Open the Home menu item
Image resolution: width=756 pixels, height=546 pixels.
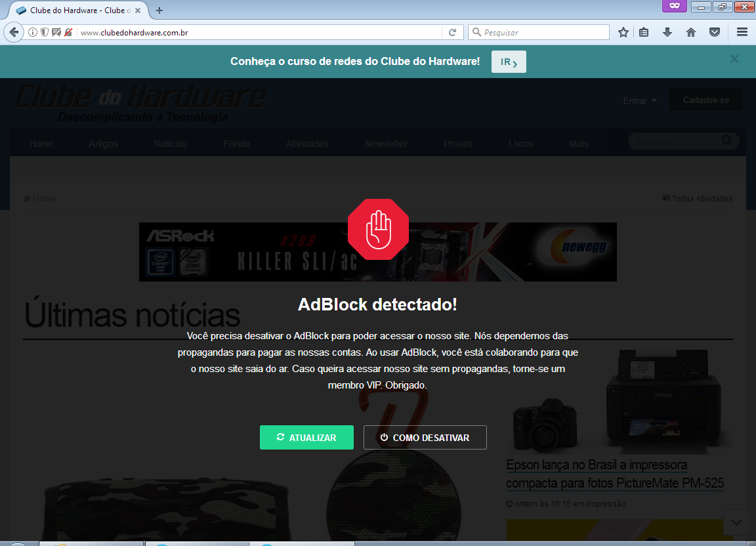pyautogui.click(x=41, y=144)
